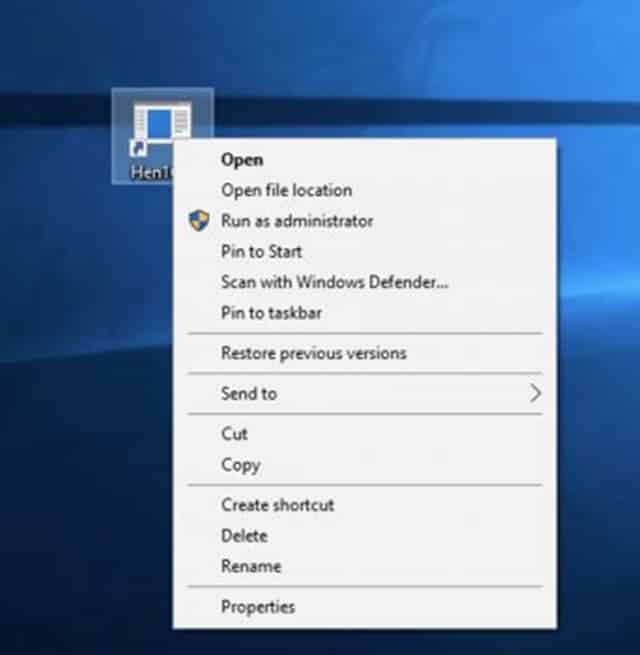Image resolution: width=640 pixels, height=655 pixels.
Task: Select Copy in the context menu
Action: (x=240, y=465)
